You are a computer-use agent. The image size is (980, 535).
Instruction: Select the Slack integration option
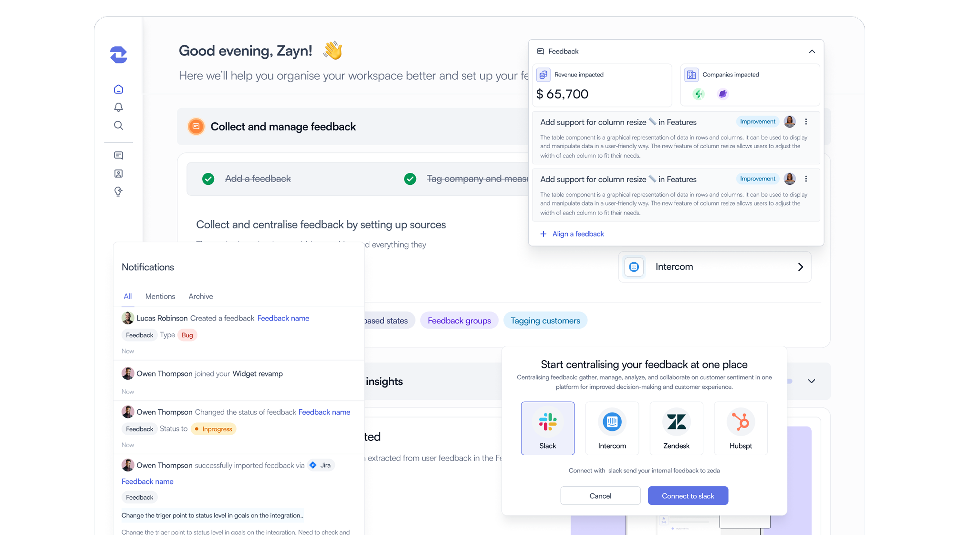548,428
